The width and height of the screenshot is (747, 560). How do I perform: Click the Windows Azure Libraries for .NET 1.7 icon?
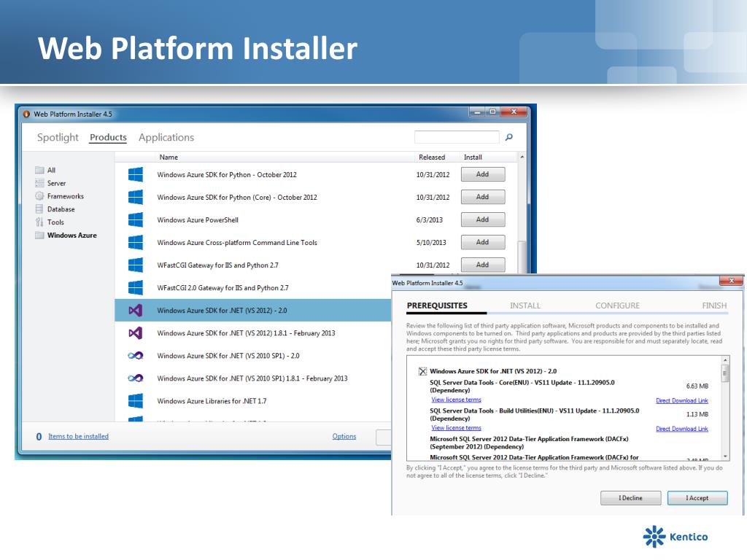(x=136, y=400)
